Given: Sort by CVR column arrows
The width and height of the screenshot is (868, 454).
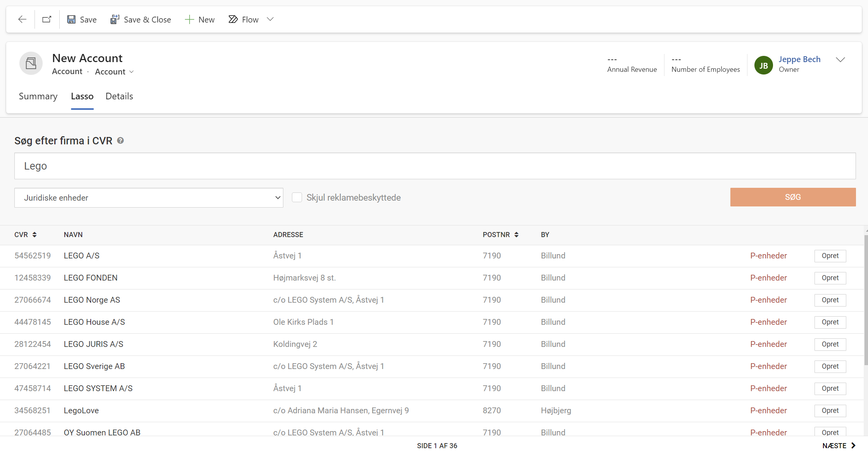Looking at the screenshot, I should 35,235.
